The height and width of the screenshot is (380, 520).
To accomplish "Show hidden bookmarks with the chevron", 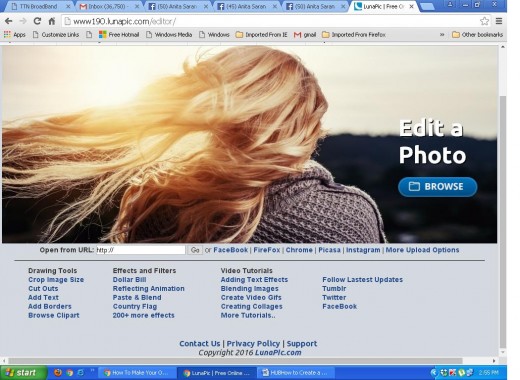I will tap(442, 35).
